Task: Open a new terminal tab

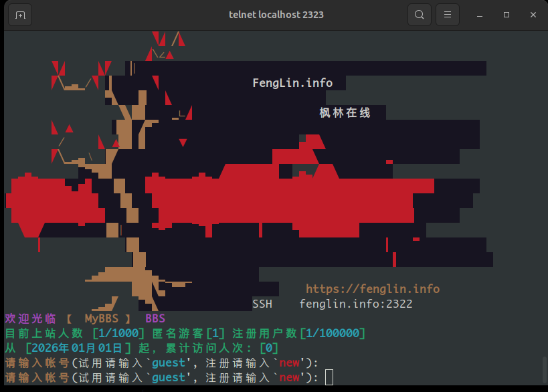Action: [21, 15]
